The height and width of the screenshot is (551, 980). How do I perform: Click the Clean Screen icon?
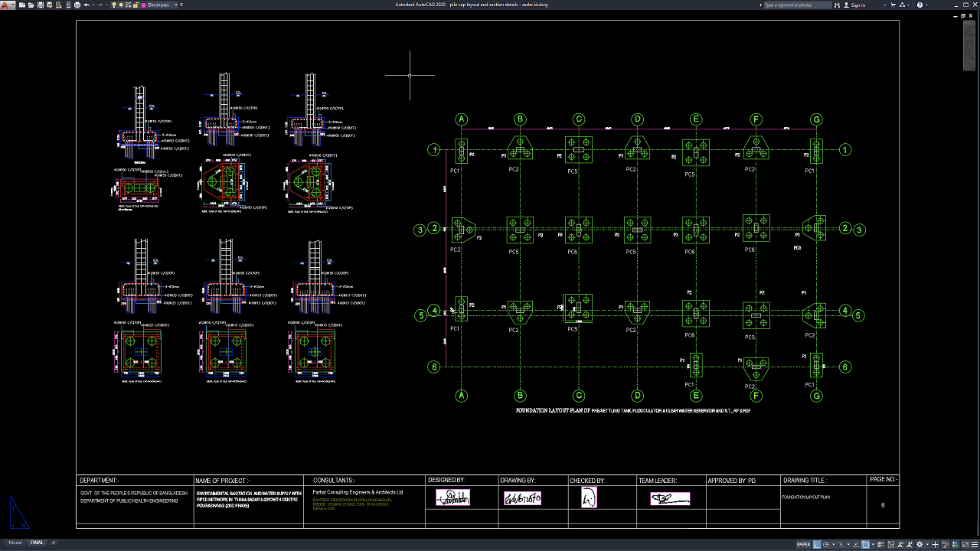tap(965, 545)
